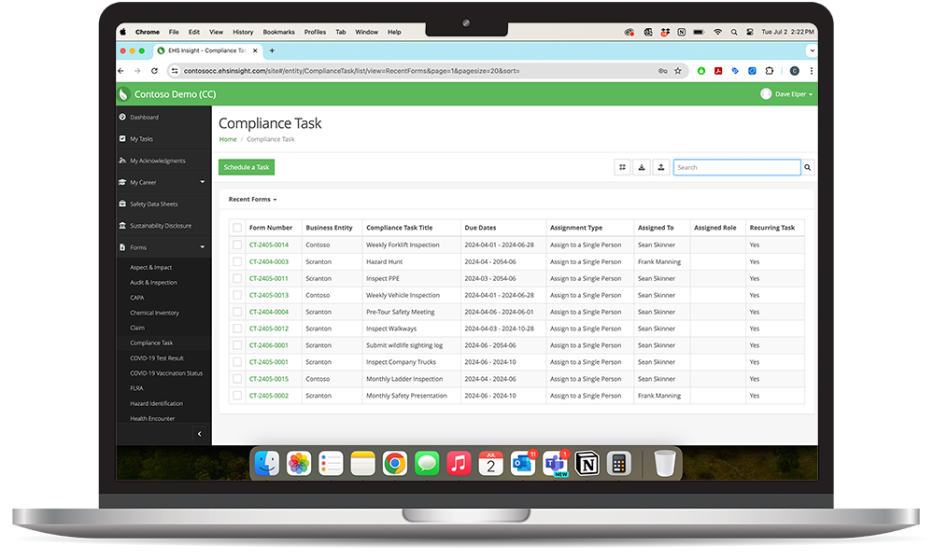Open My Acknowledgments section
Screen dimensions: 934x560
point(159,161)
